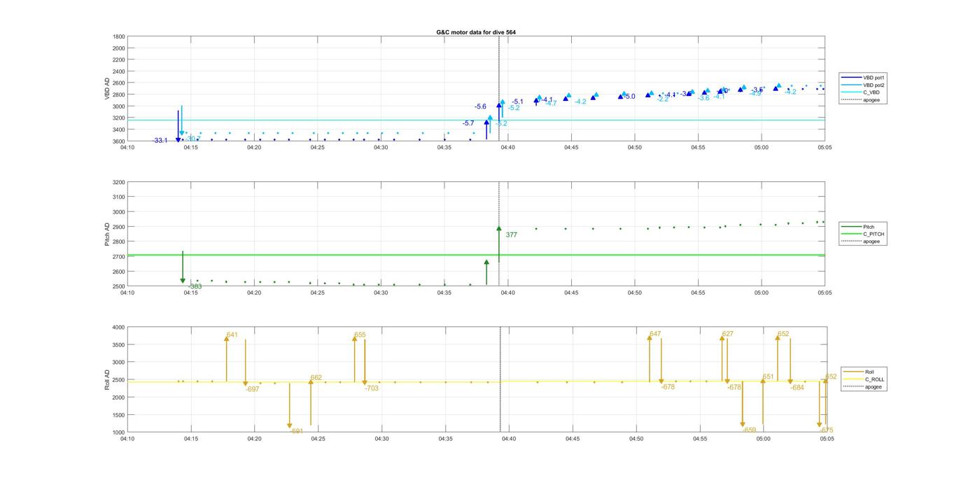Click the 647 roll move label
Screen dimensions: 980x485
coord(655,335)
